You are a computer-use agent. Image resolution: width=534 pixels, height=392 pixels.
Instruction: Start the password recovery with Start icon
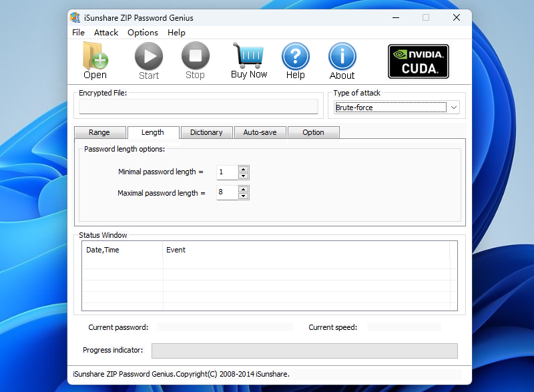[149, 61]
